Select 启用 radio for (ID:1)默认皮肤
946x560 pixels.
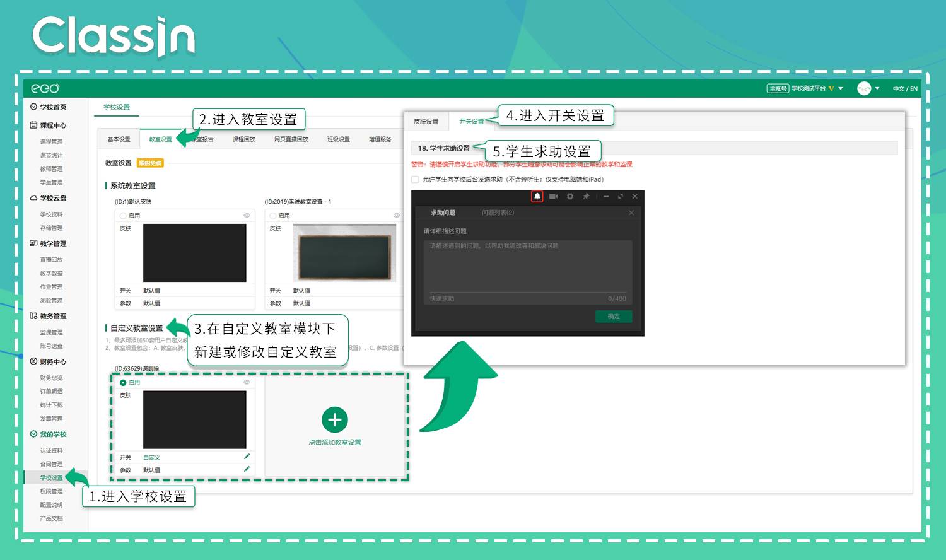(123, 216)
